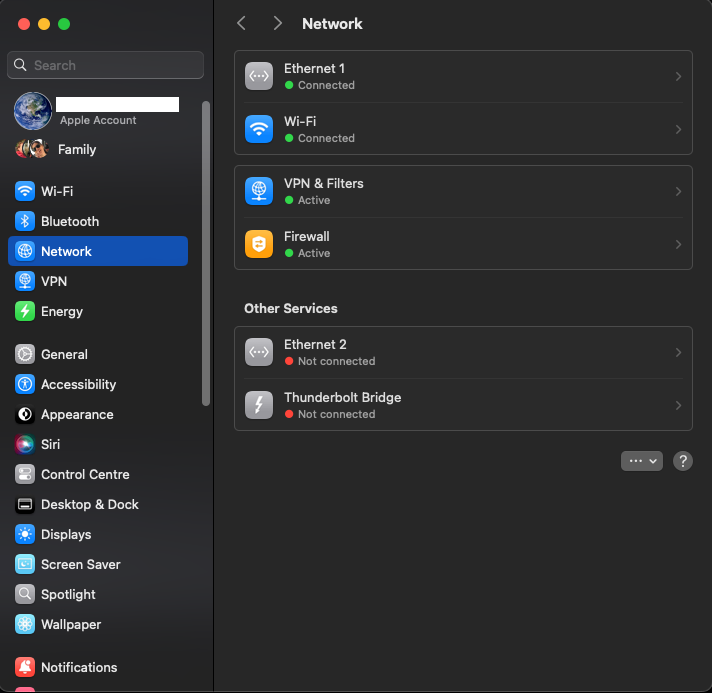The width and height of the screenshot is (712, 693).
Task: Open the Notifications label
Action: [79, 667]
